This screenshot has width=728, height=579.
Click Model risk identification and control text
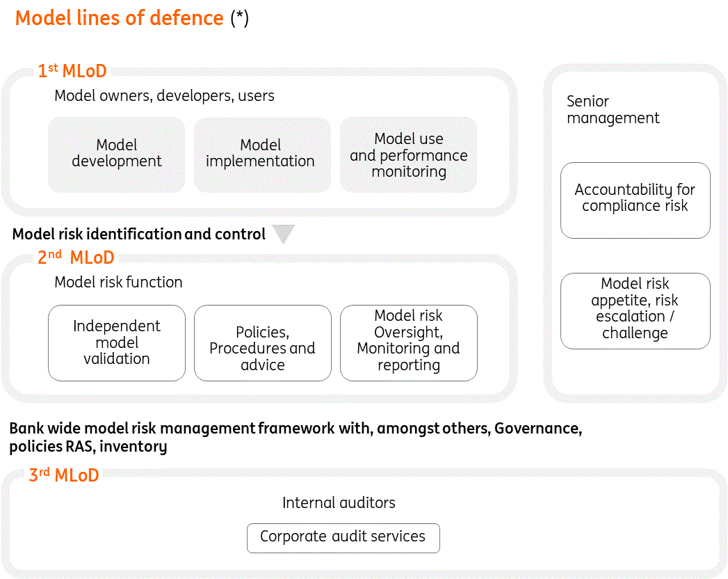click(139, 235)
